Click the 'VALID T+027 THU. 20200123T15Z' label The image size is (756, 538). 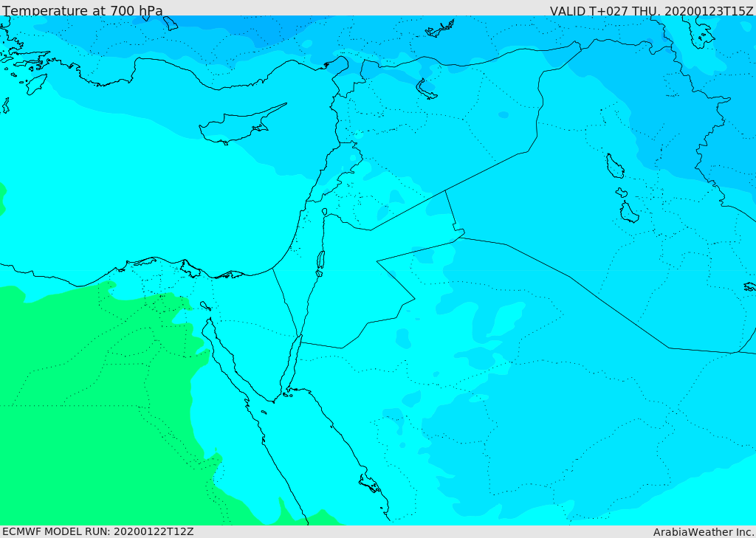(x=651, y=11)
